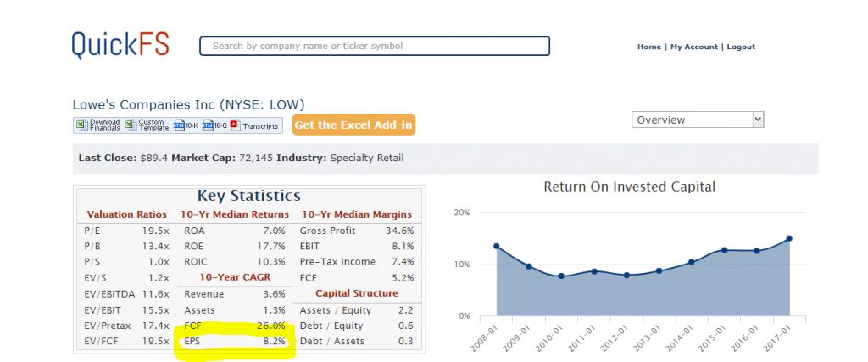Click the 2012-01 data point on ROIC chart
This screenshot has width=868, height=362.
pyautogui.click(x=626, y=275)
